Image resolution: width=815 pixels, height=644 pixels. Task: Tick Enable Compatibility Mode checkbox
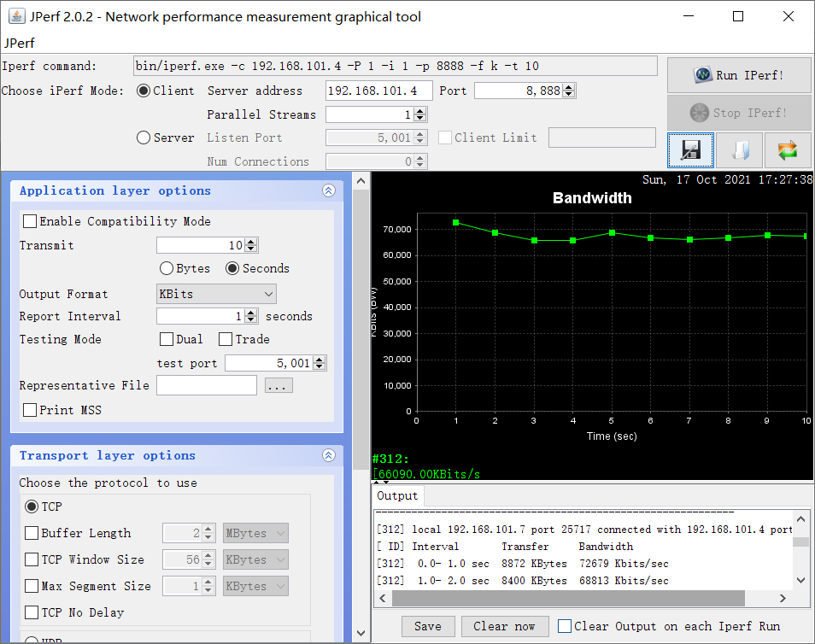click(30, 221)
